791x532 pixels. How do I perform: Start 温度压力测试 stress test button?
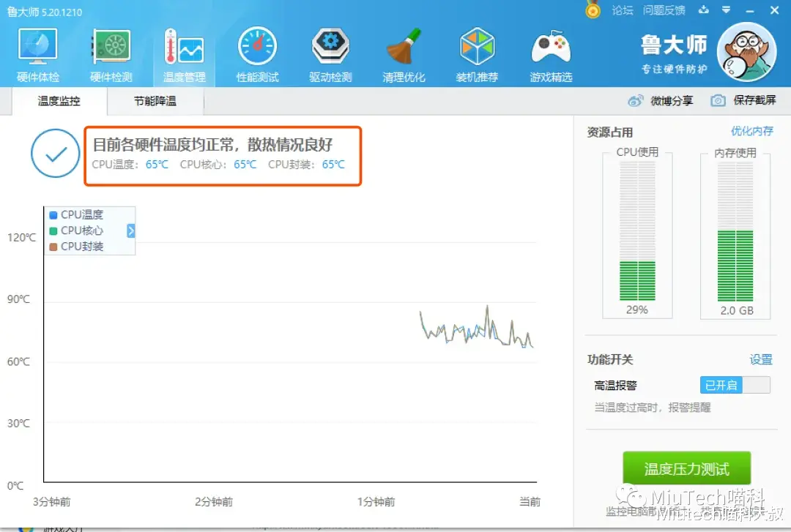686,468
